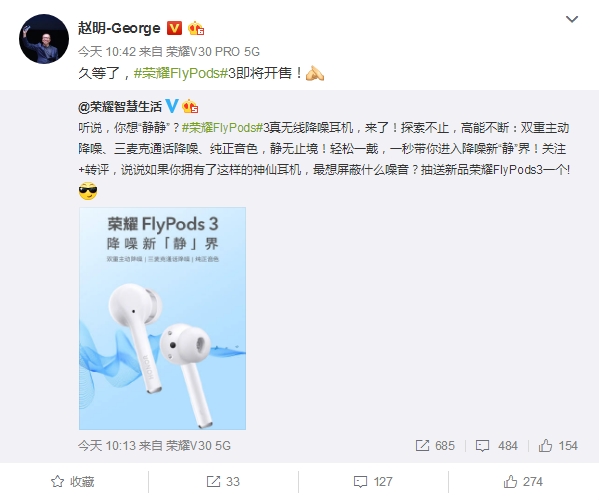Open the post options dropdown chevron
This screenshot has height=500, width=599.
pyautogui.click(x=571, y=19)
